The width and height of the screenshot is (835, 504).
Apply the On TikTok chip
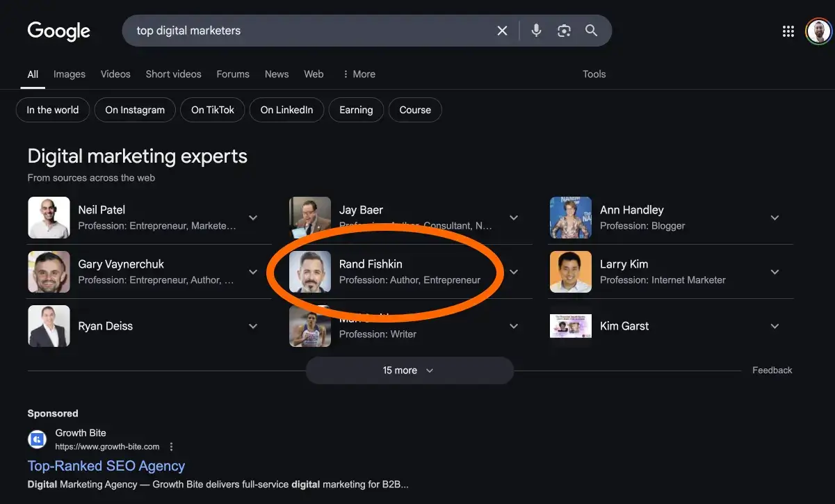[x=213, y=110]
